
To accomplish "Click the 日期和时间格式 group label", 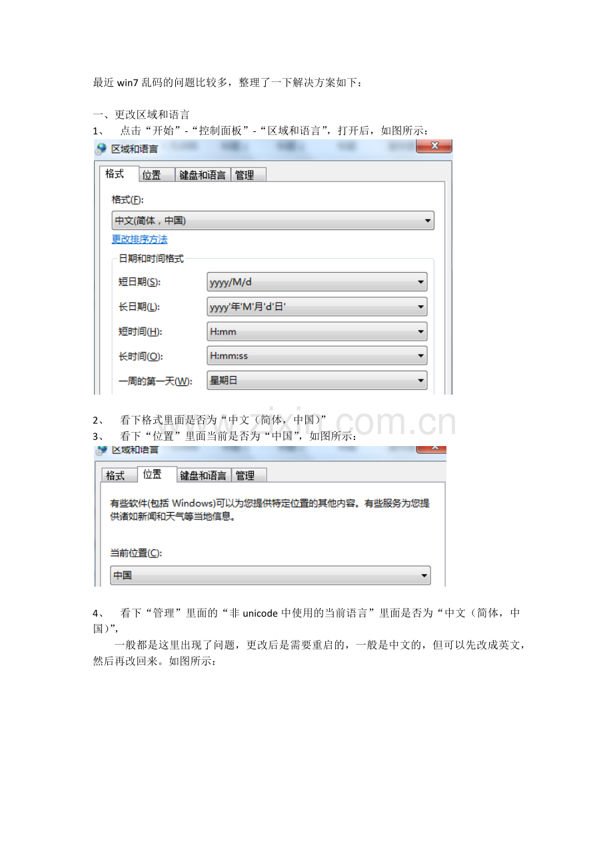I will (x=151, y=259).
